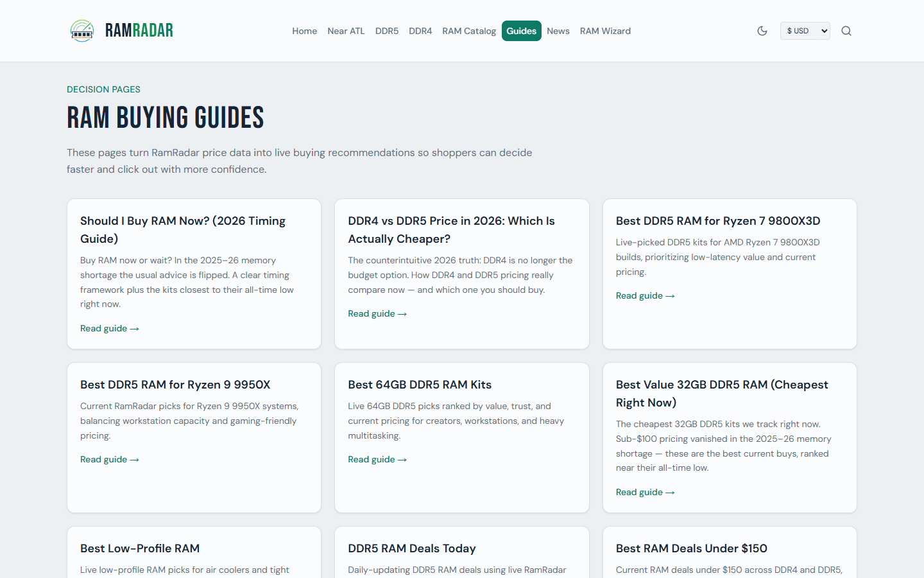The height and width of the screenshot is (578, 924).
Task: Read guide for Should I Buy RAM Now
Action: click(110, 328)
